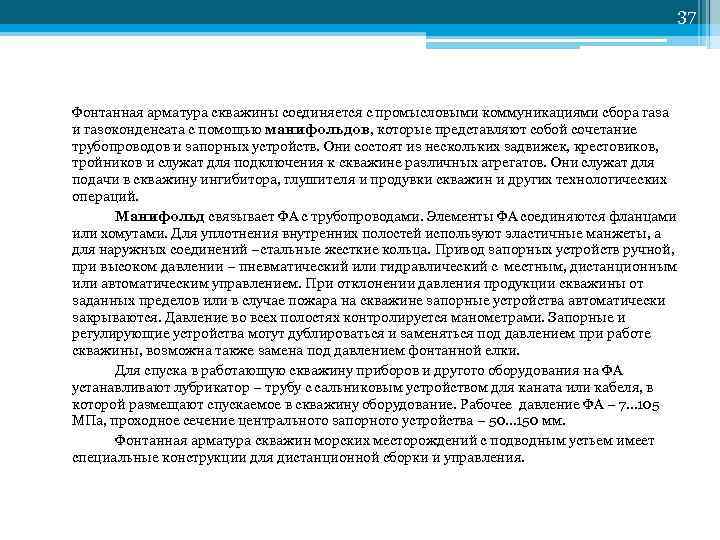The height and width of the screenshot is (540, 720).
Task: Click the line beginning "подачи в скважину ингибитора"
Action: pos(369,180)
